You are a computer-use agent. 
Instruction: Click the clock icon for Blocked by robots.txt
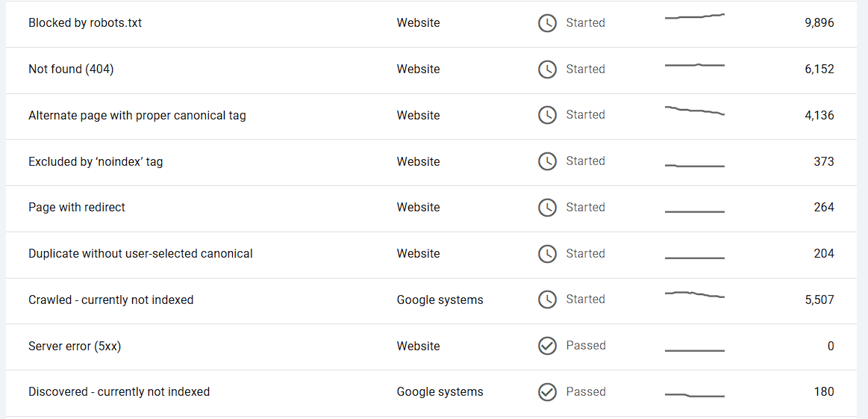pos(547,23)
